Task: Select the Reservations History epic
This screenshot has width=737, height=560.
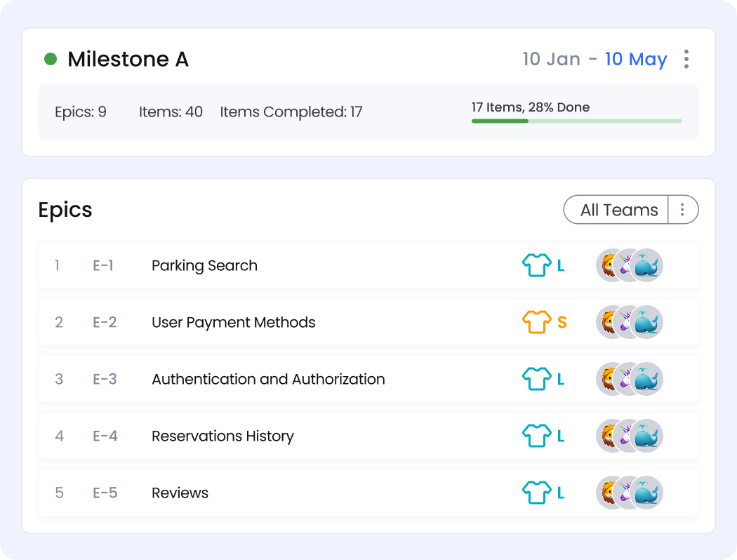Action: pos(223,436)
